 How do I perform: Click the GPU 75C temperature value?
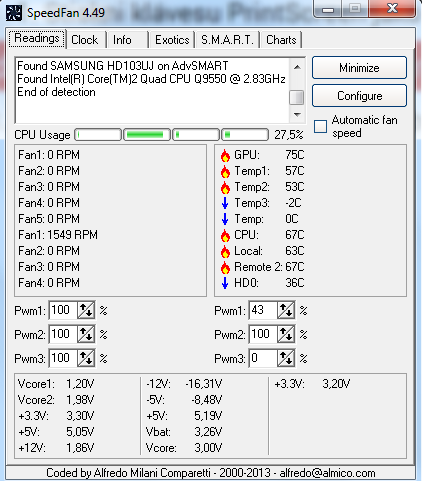click(295, 155)
